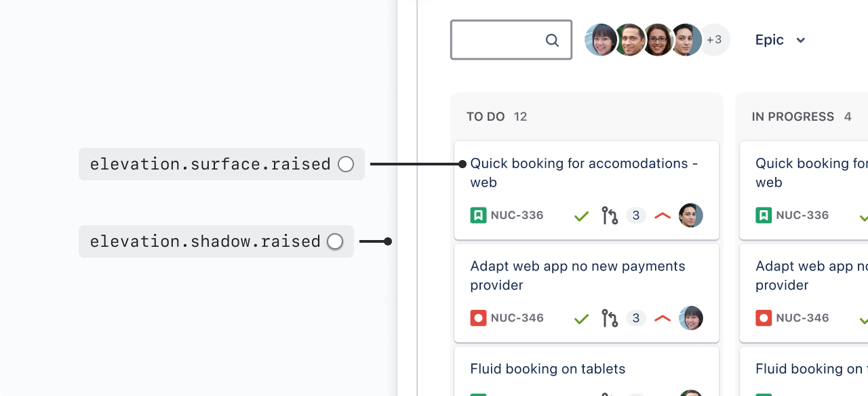The height and width of the screenshot is (396, 868).
Task: Expand the +3 more assignees avatar
Action: click(x=714, y=40)
